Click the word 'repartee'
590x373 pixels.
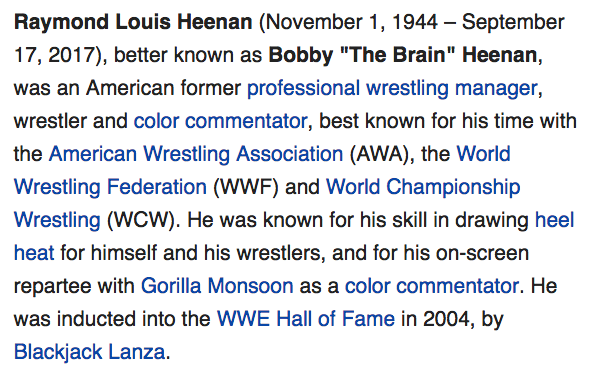coord(53,286)
